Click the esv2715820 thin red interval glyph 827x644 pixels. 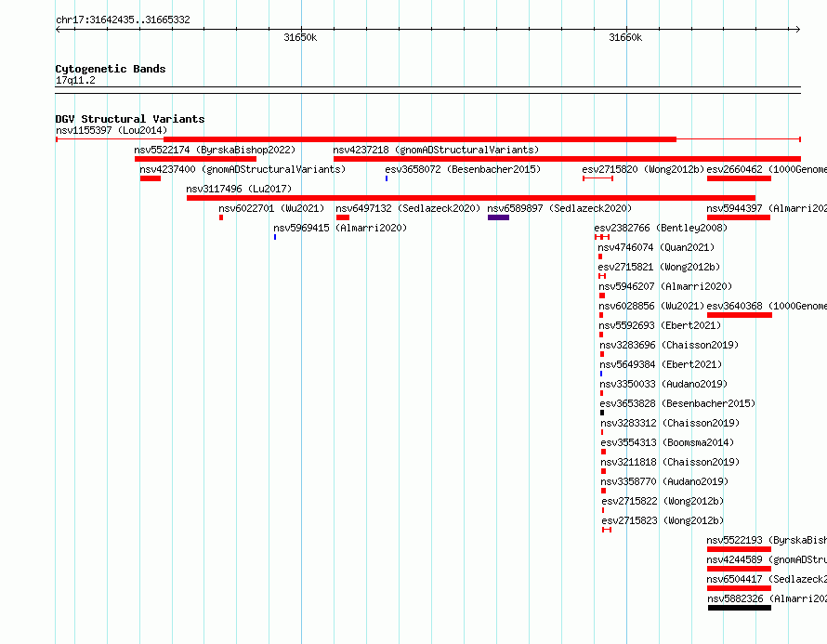pos(598,178)
